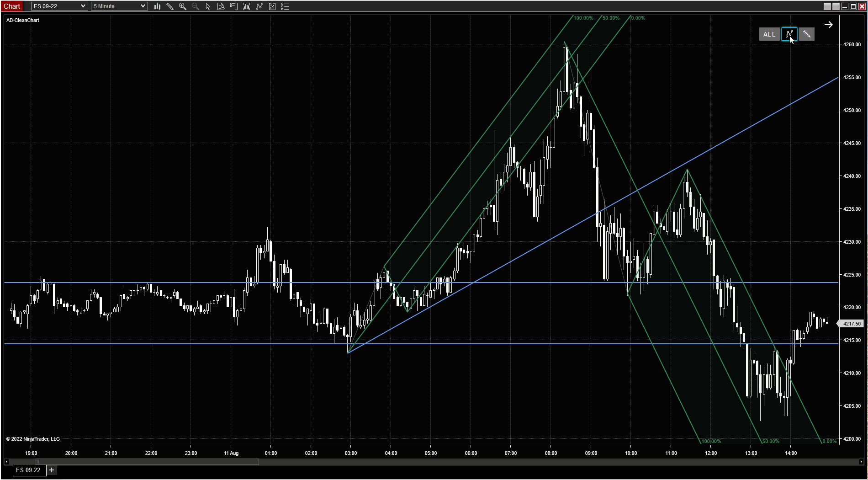Click the horizontal scrollbar left arrow
This screenshot has height=480, width=868.
[x=6, y=462]
